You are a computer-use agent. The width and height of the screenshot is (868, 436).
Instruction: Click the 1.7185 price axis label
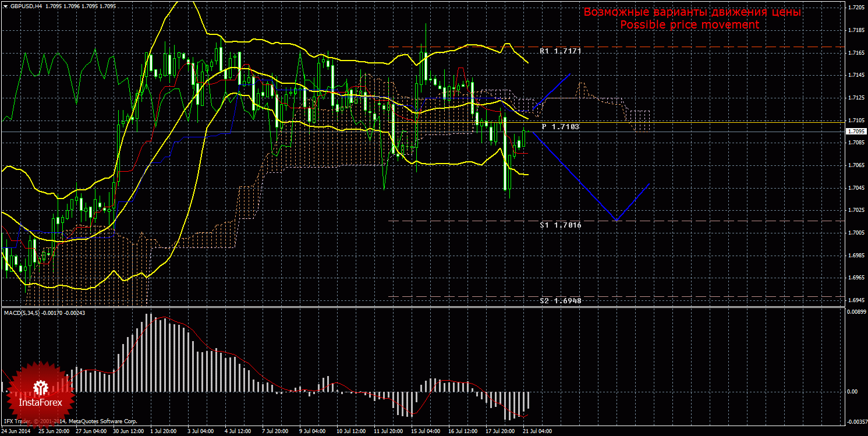click(x=856, y=30)
